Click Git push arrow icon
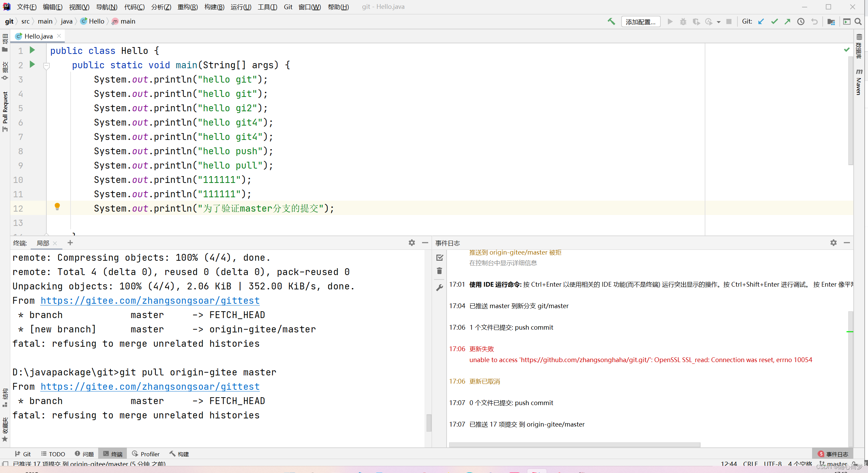The width and height of the screenshot is (868, 473). [787, 21]
